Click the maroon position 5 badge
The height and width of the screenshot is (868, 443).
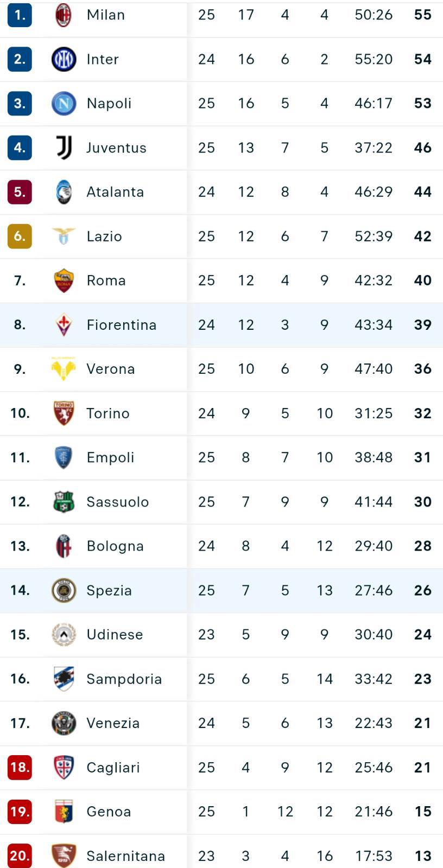tap(20, 192)
